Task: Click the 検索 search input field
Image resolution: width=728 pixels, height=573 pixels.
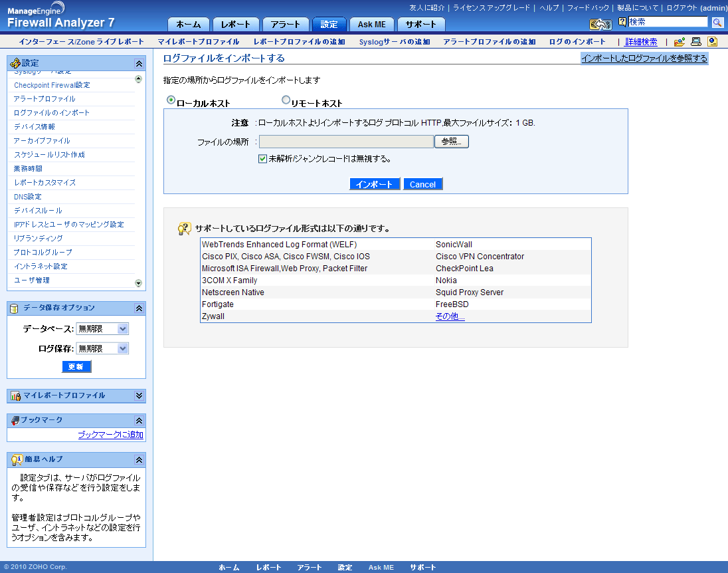Action: [x=668, y=22]
